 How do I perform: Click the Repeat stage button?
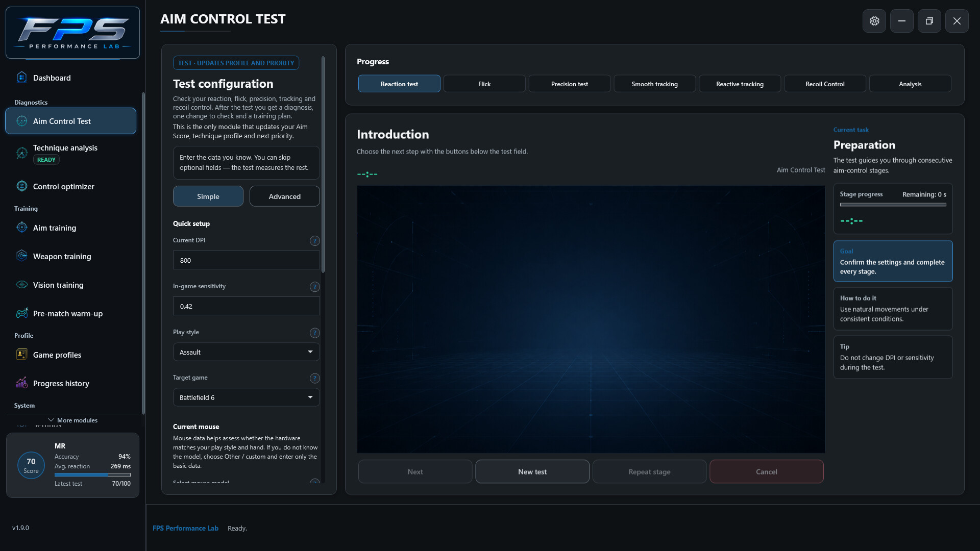point(649,471)
